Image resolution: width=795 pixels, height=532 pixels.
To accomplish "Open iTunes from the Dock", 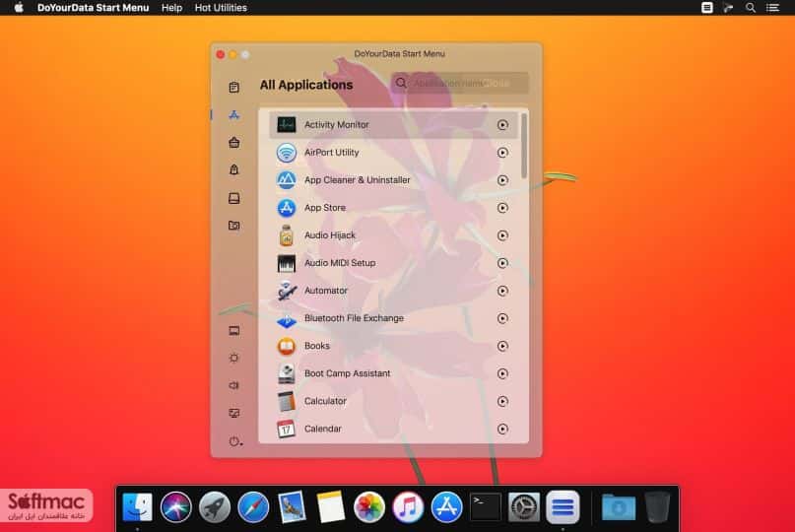I will tap(408, 506).
